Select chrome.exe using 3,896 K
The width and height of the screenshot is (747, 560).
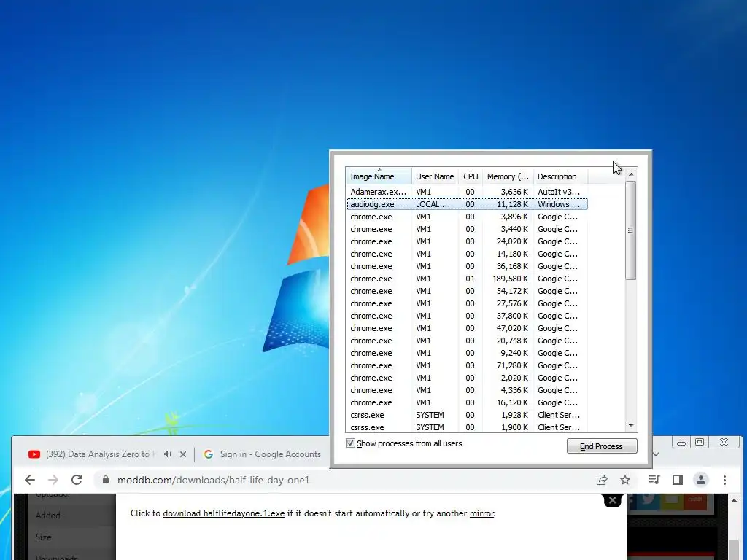[x=467, y=217]
